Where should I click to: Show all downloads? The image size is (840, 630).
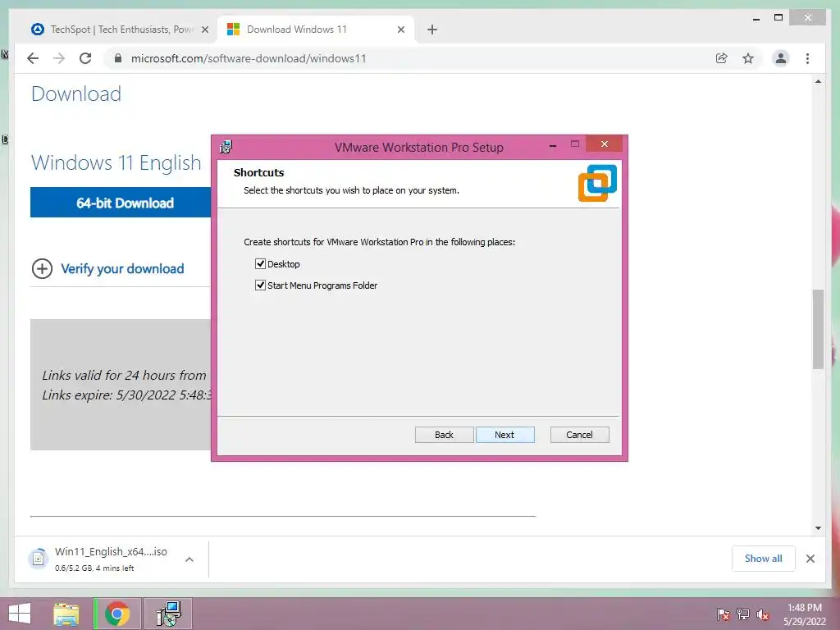(x=764, y=559)
